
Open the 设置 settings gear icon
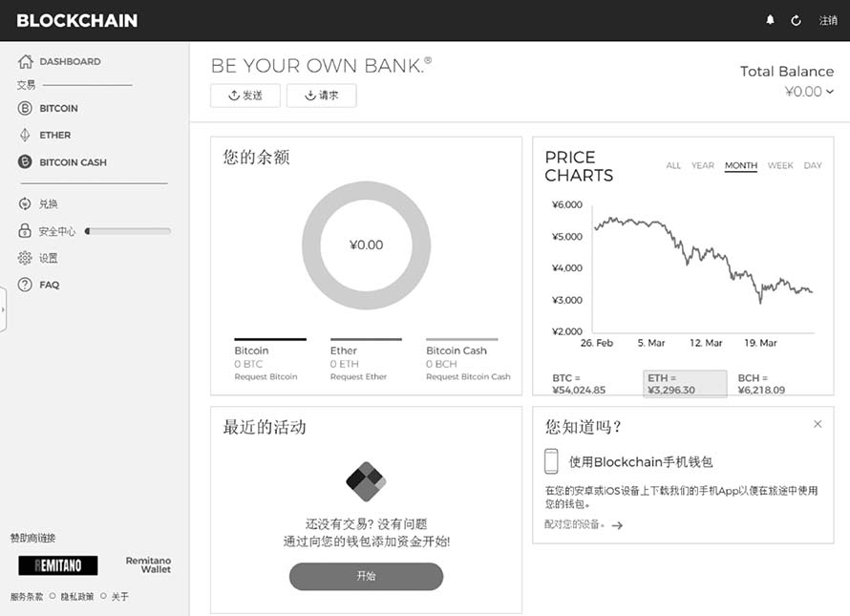tap(25, 257)
